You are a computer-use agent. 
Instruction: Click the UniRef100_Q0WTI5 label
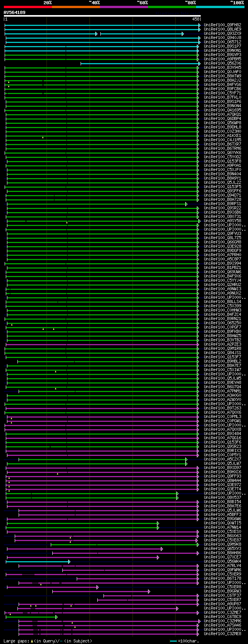pos(222,523)
